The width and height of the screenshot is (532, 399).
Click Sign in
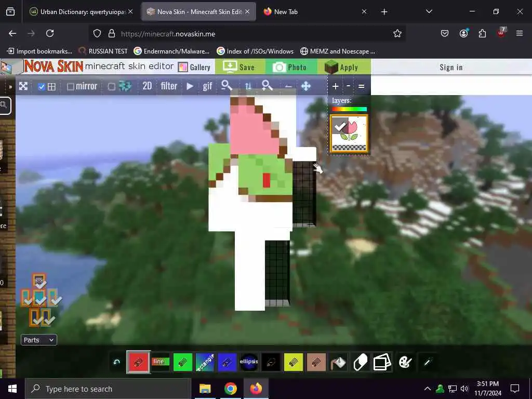(x=451, y=67)
